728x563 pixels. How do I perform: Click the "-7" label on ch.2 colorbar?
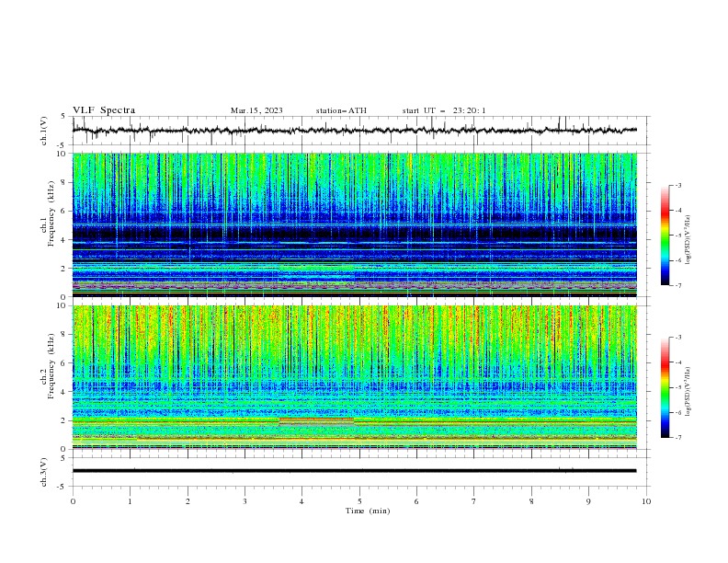click(x=677, y=438)
